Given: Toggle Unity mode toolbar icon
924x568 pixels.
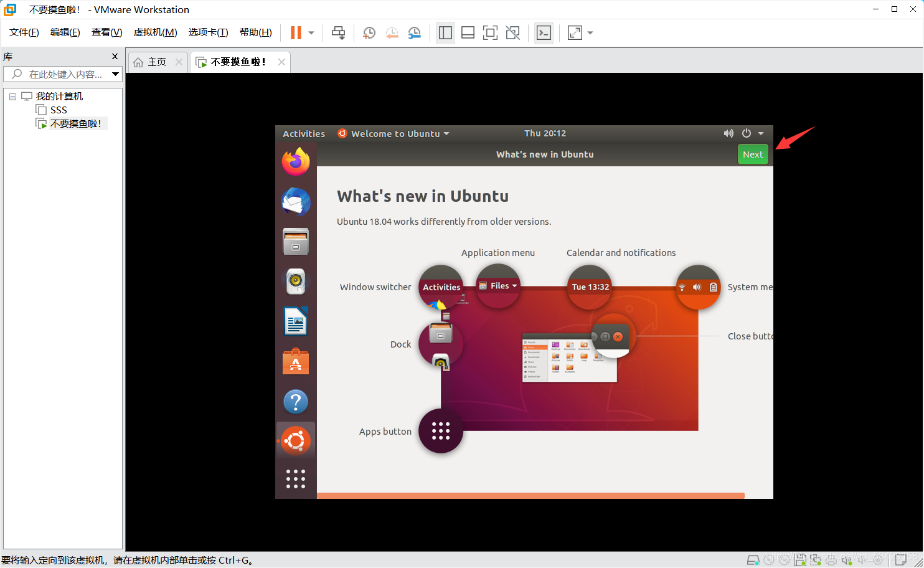Looking at the screenshot, I should [512, 33].
